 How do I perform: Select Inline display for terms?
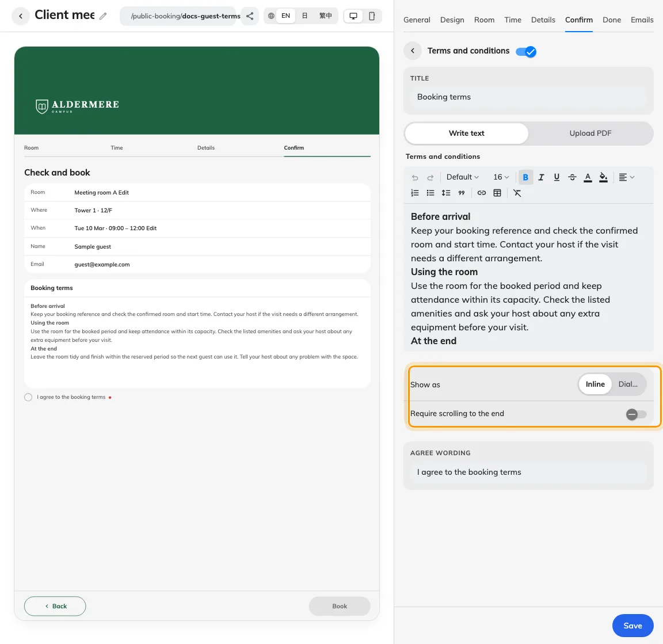pos(595,384)
